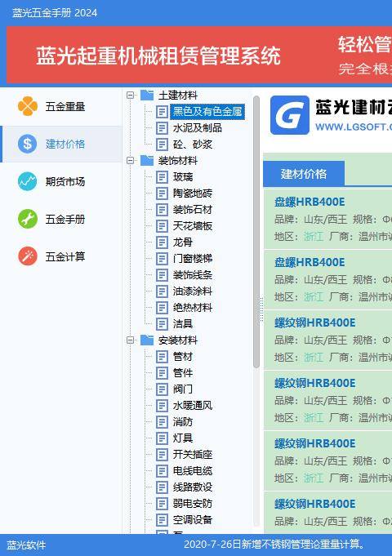Click the folder icon next to 安装材料
Image resolution: width=392 pixels, height=556 pixels.
click(x=147, y=340)
